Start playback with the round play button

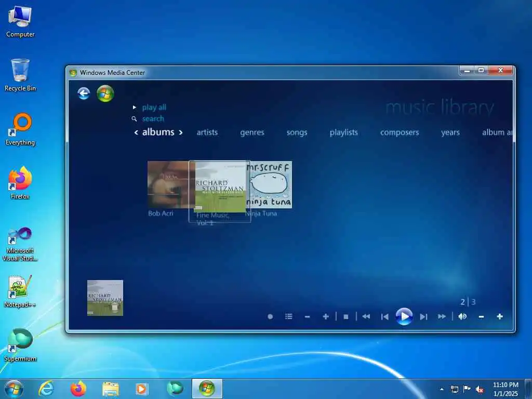point(404,316)
